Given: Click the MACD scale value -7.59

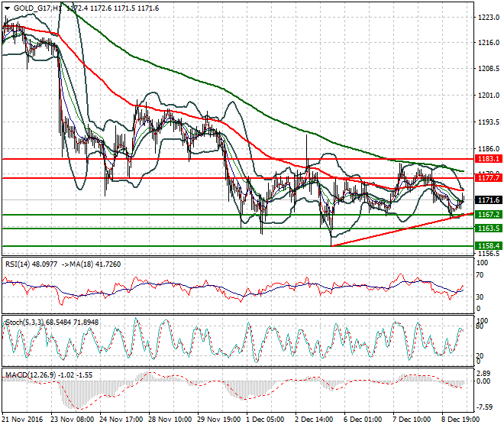Looking at the screenshot, I should coord(483,407).
